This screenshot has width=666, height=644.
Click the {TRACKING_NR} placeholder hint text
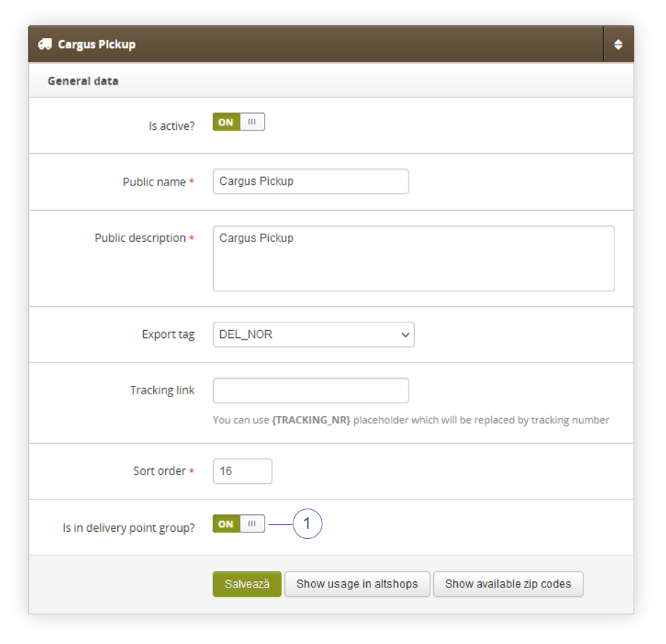click(311, 420)
